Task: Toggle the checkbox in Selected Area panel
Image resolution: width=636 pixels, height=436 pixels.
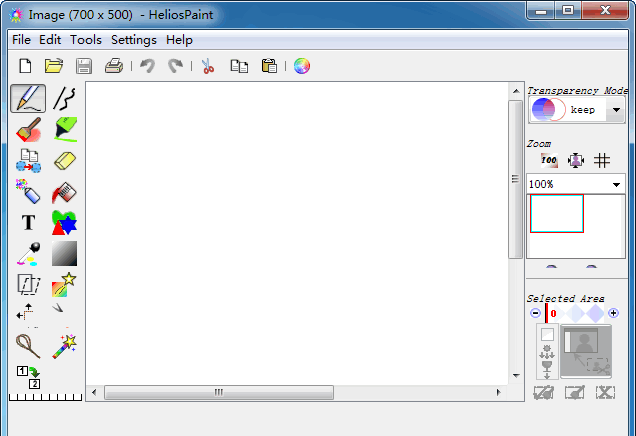Action: tap(547, 334)
